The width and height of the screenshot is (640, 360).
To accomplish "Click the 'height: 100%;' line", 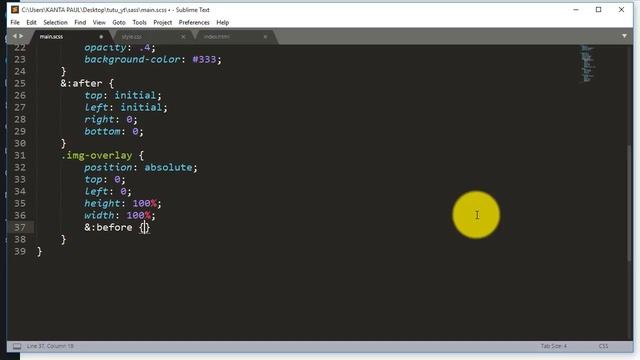I will click(x=123, y=203).
